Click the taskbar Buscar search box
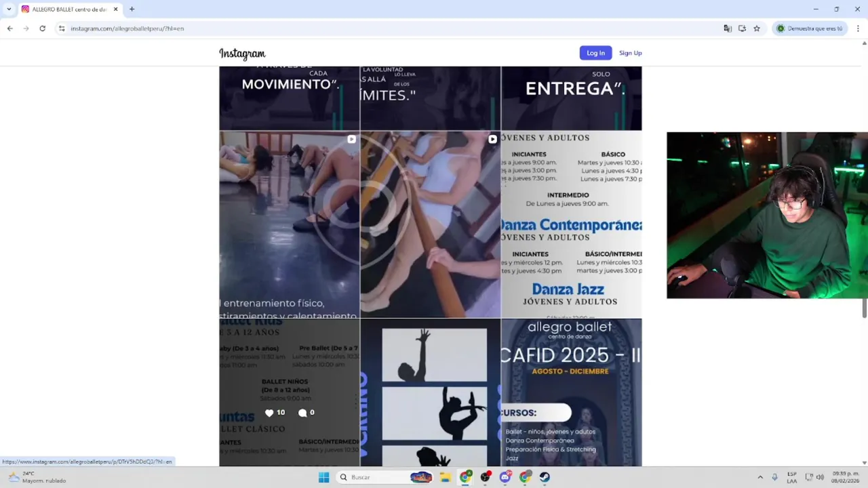 click(386, 477)
